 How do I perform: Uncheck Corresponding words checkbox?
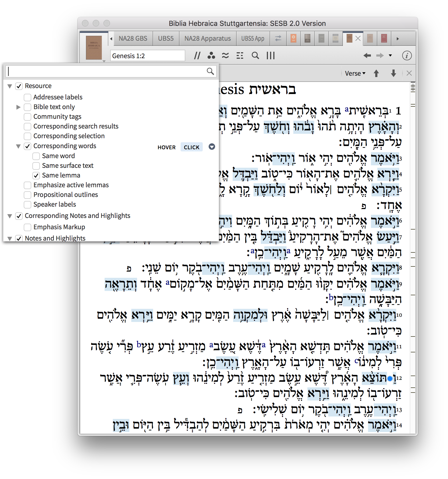point(27,146)
